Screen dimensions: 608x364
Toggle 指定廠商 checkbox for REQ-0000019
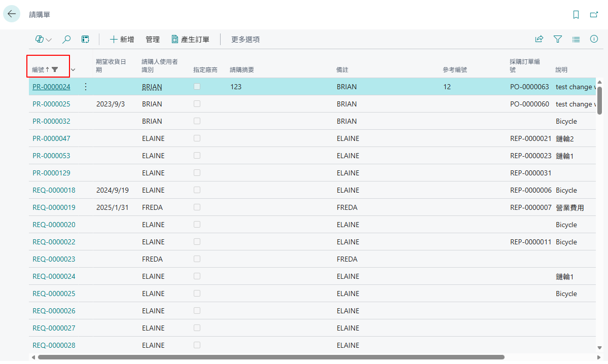tap(197, 207)
